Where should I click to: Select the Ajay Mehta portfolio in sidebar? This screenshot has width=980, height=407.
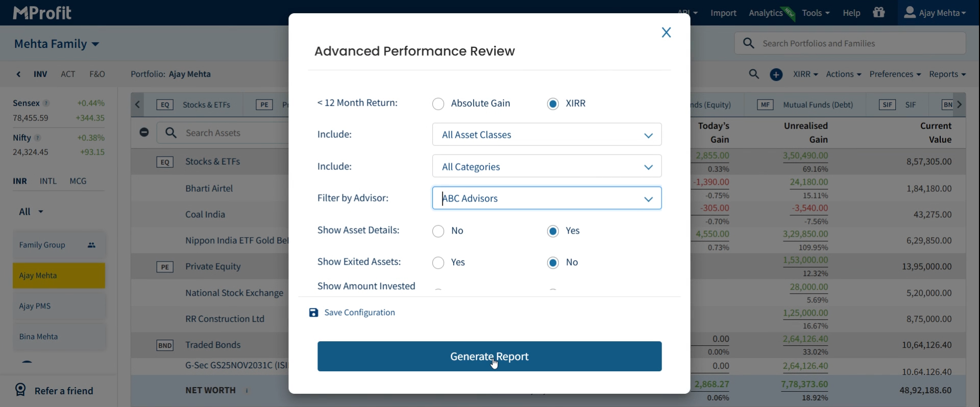59,276
